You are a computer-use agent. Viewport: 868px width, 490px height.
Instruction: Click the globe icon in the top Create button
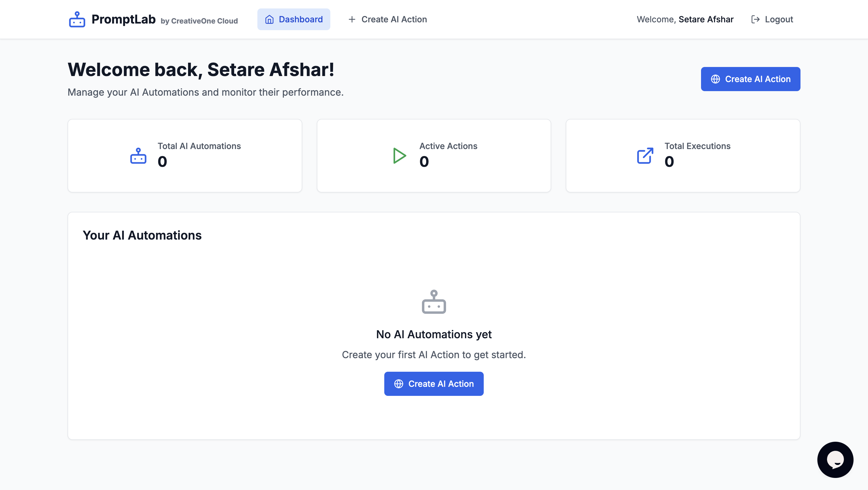[x=715, y=79]
